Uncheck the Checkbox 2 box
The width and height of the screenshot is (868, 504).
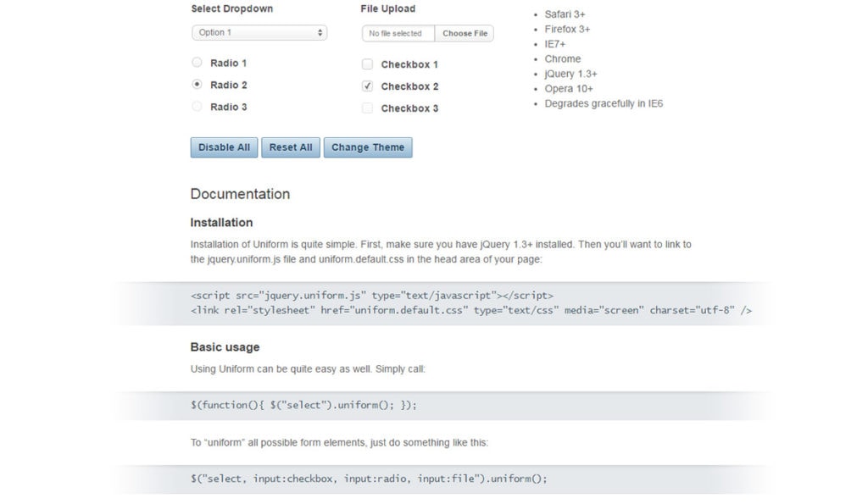pos(367,86)
